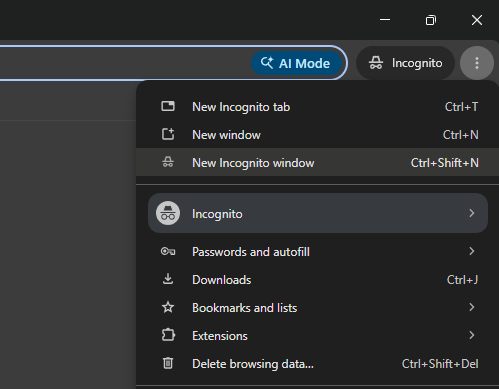This screenshot has width=499, height=389.
Task: Click the Extensions puzzle piece icon
Action: pos(168,335)
